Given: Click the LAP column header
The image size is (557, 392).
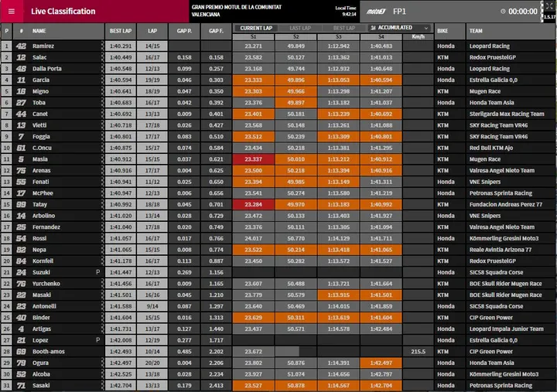Looking at the screenshot, I should click(x=152, y=31).
